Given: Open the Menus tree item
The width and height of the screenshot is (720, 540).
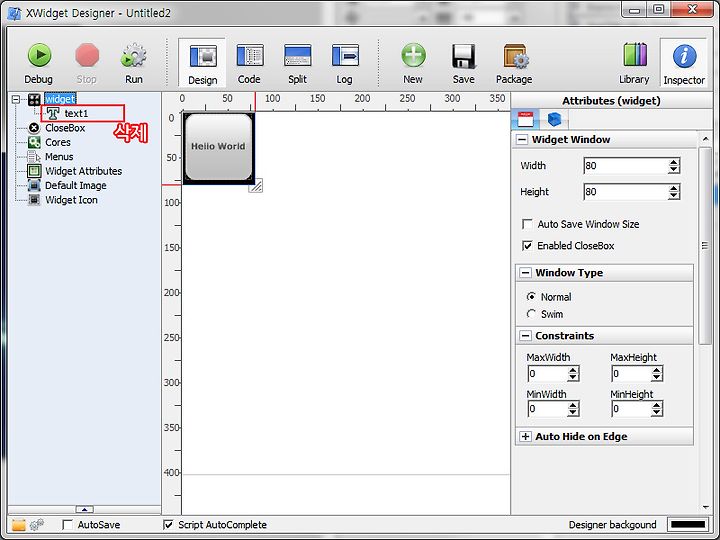Looking at the screenshot, I should pos(59,157).
